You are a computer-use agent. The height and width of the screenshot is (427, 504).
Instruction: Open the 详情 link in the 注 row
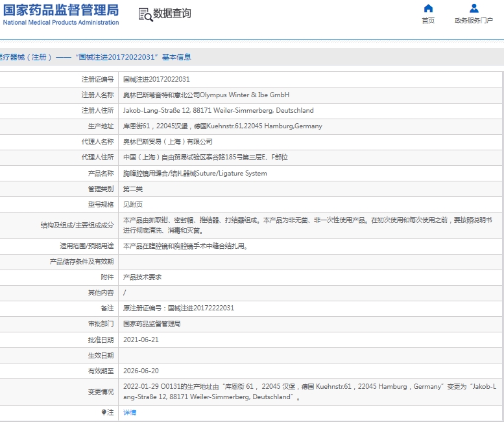(130, 413)
